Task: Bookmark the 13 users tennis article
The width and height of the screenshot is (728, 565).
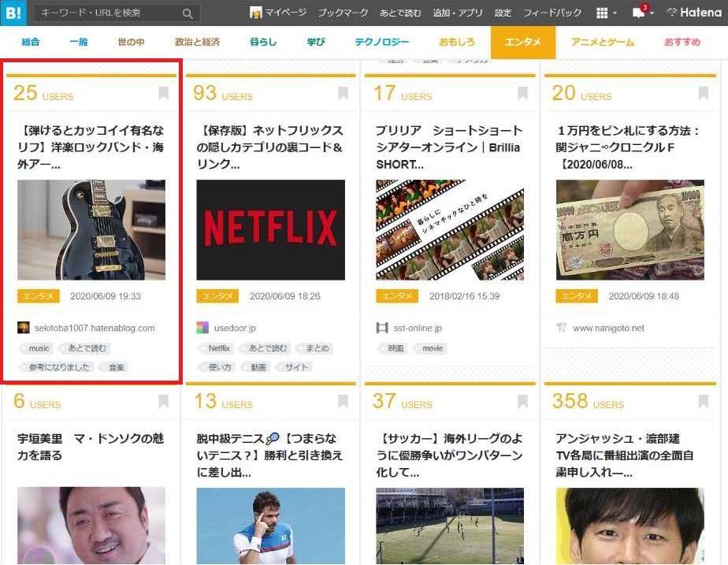Action: coord(343,401)
